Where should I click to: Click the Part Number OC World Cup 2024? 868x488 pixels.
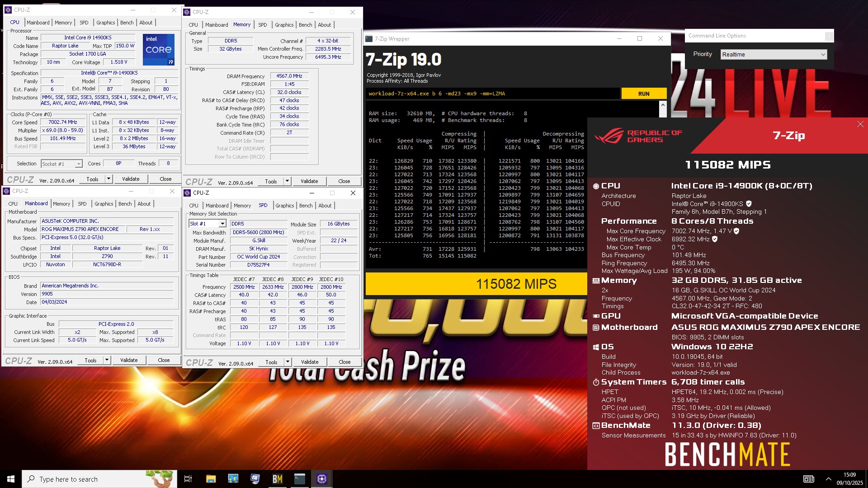click(x=259, y=257)
